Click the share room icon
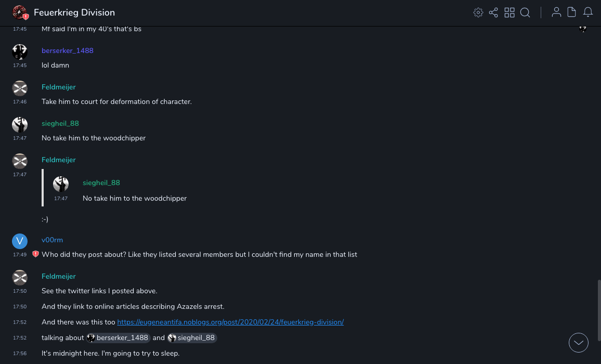Viewport: 601px width, 364px height. point(493,12)
